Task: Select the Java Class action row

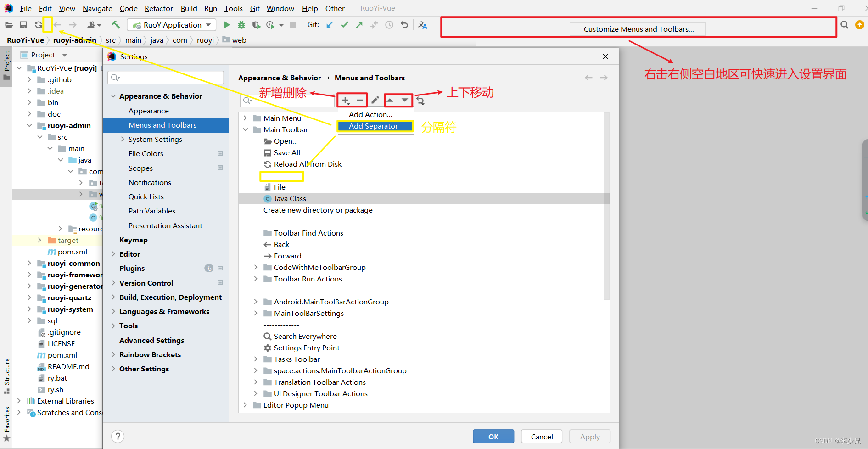Action: point(424,198)
